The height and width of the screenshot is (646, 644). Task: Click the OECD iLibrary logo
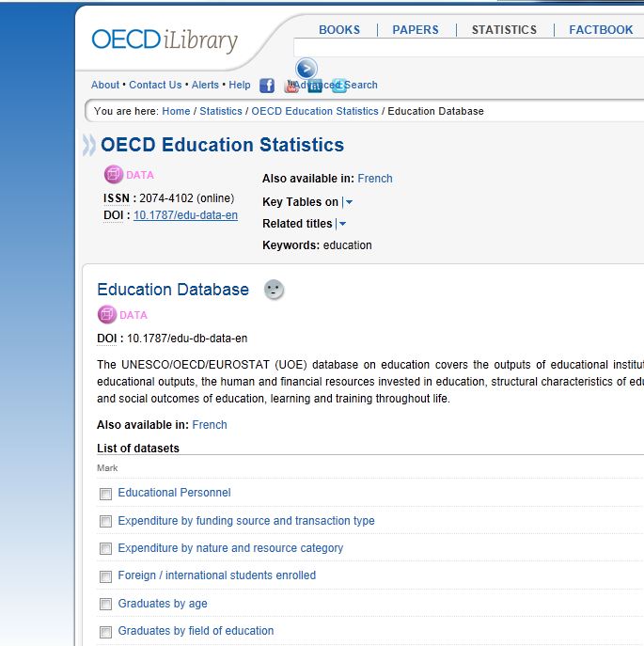pos(165,39)
